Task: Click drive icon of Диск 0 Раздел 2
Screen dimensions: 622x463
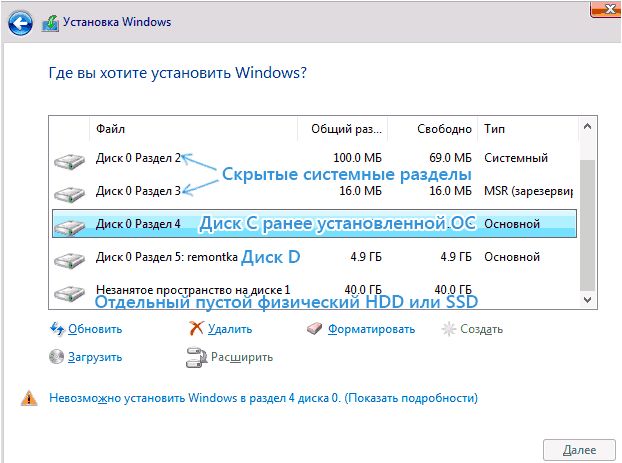Action: (69, 161)
